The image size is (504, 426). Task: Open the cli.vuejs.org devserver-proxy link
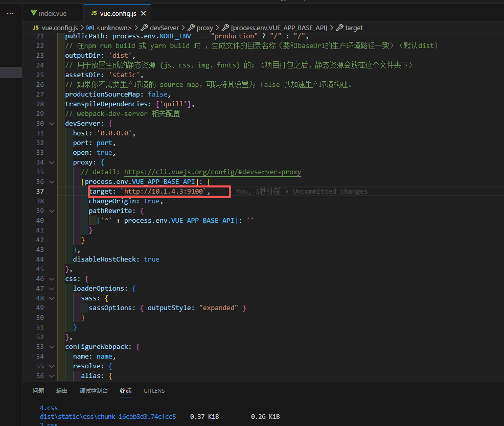[x=213, y=172]
